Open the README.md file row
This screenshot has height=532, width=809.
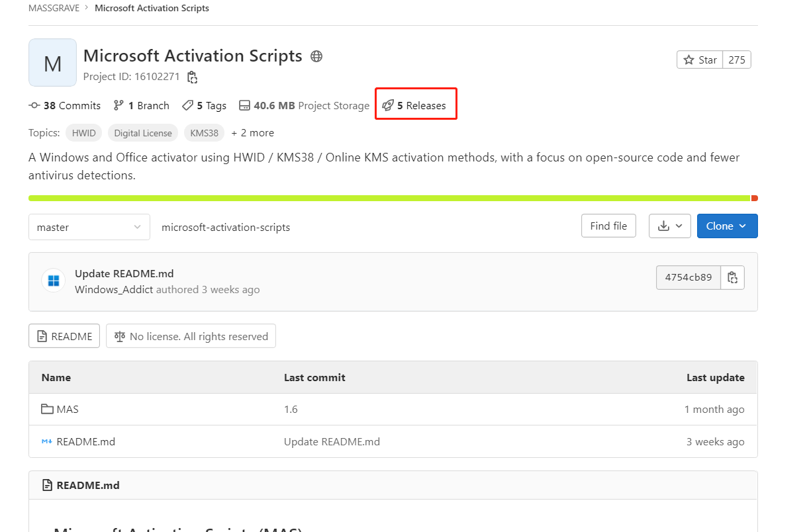pos(393,441)
